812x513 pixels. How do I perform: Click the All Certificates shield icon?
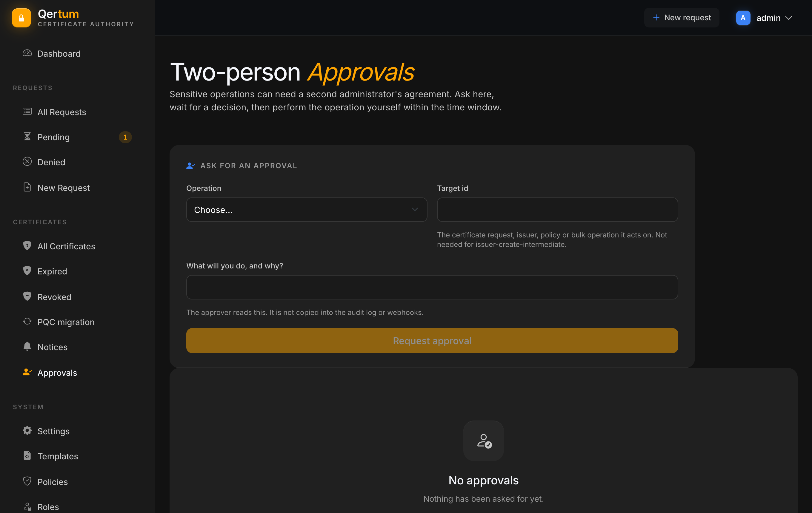[27, 245]
